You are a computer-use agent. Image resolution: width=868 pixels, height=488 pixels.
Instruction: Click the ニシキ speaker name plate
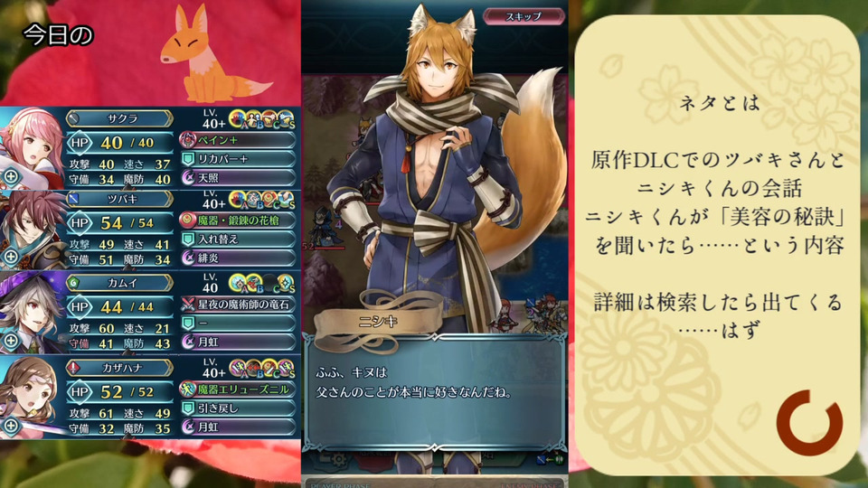[x=378, y=323]
